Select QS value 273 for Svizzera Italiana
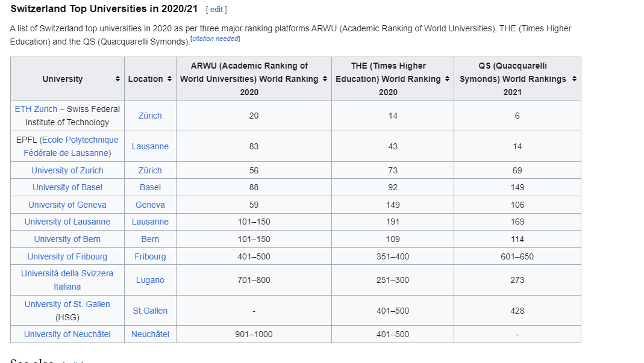Screen dimensions: 644x363 click(517, 280)
